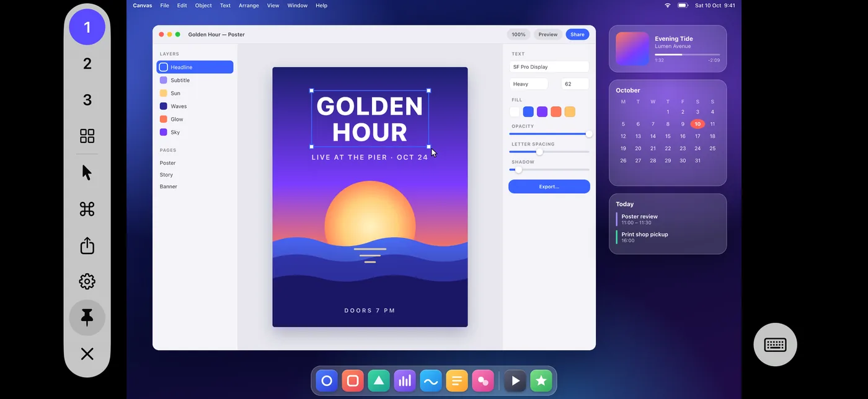Screen dimensions: 868x399
Task: Select the pointer mode arrow icon
Action: (87, 173)
